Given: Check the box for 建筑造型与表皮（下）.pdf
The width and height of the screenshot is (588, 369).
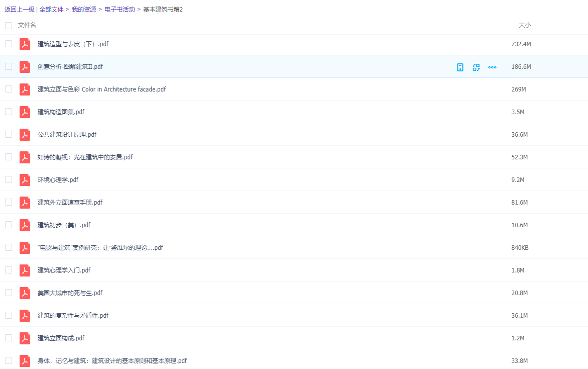Looking at the screenshot, I should click(9, 44).
